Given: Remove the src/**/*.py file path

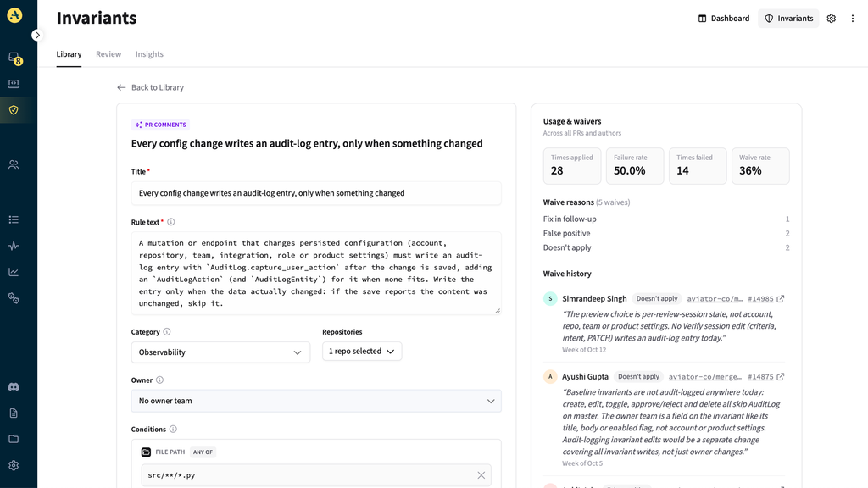Looking at the screenshot, I should 481,475.
